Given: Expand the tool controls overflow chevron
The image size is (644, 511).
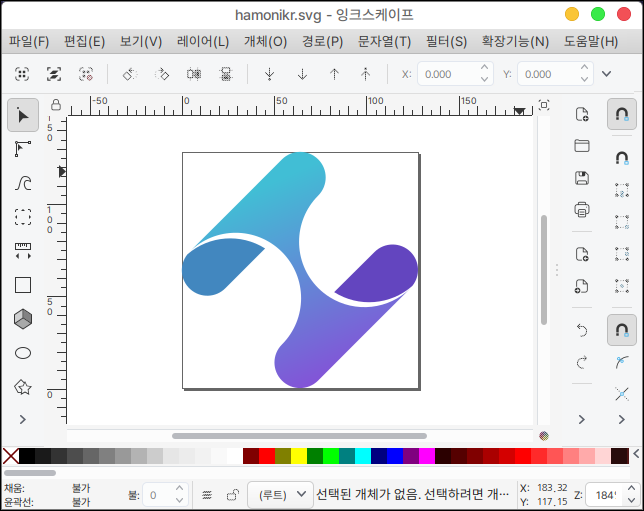Looking at the screenshot, I should (606, 74).
